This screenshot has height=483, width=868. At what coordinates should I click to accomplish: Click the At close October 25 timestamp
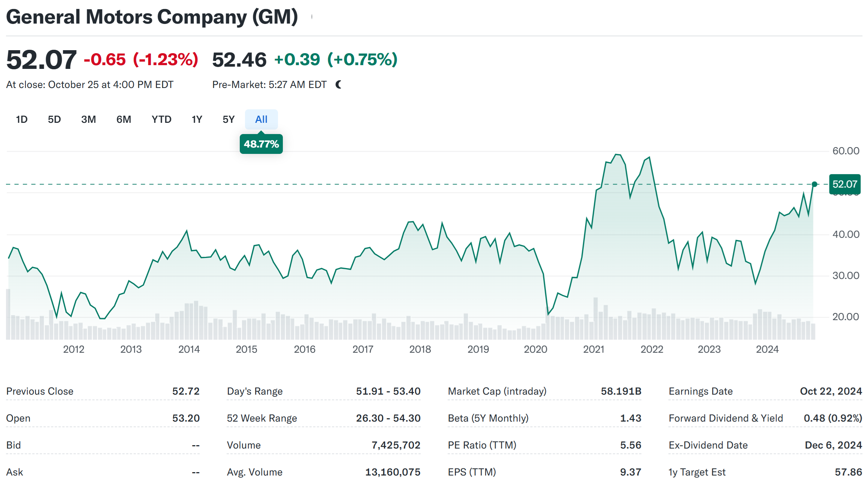90,85
